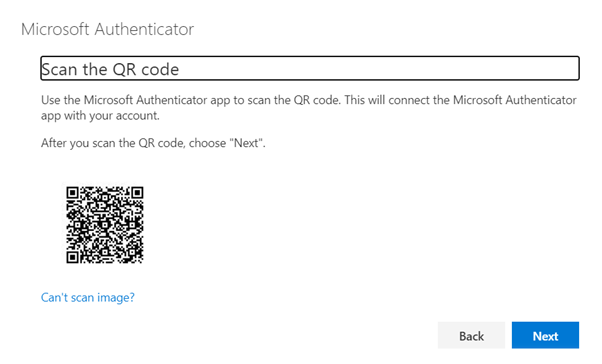602x364 pixels.
Task: Click the quoted "Next" word in the instructions
Action: pos(246,143)
